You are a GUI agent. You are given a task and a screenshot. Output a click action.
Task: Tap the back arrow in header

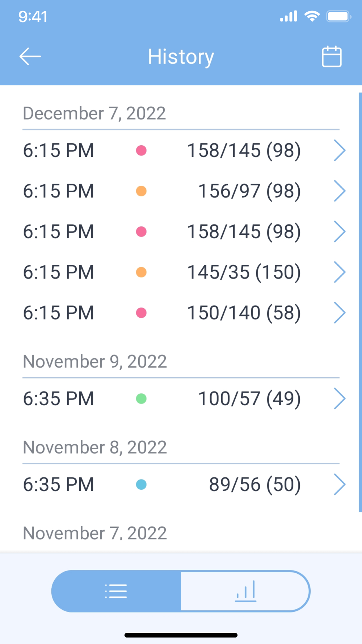pyautogui.click(x=30, y=57)
